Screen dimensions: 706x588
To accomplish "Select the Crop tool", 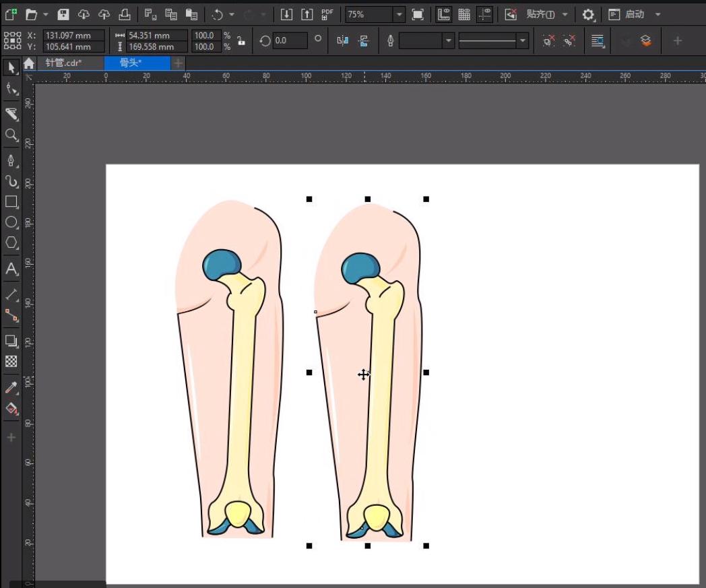I will pos(11,114).
